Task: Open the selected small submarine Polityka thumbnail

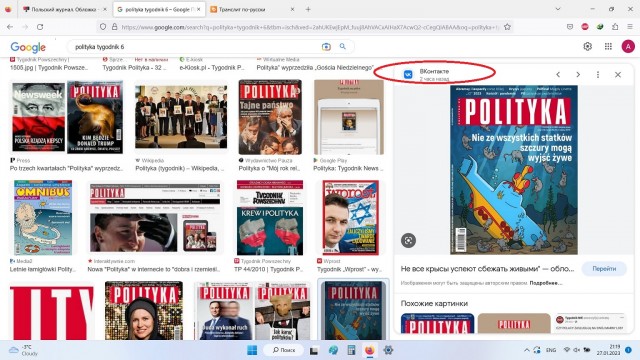Action: click(x=353, y=310)
